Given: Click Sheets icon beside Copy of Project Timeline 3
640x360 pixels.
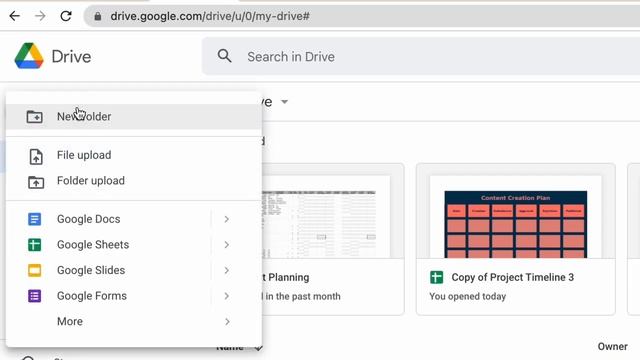Looking at the screenshot, I should pos(437,278).
